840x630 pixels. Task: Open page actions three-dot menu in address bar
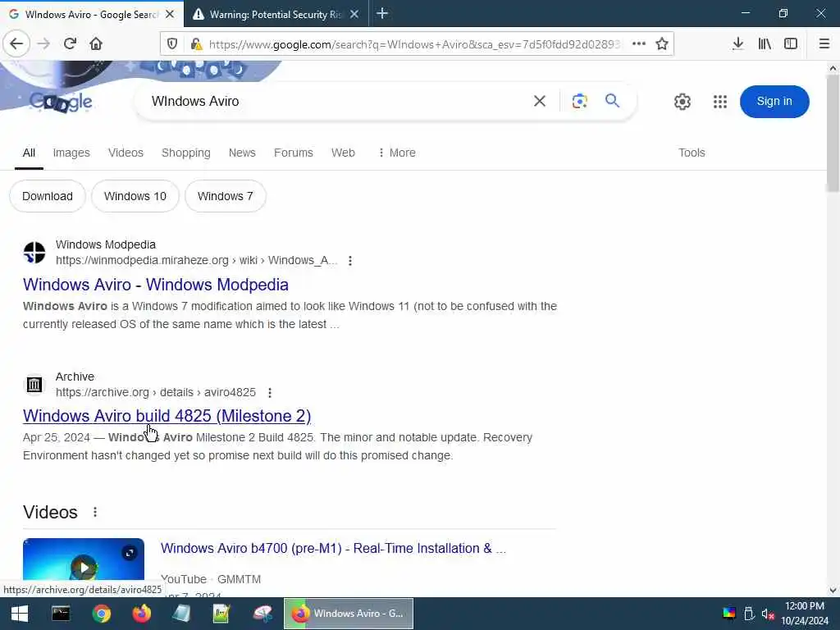tap(638, 44)
